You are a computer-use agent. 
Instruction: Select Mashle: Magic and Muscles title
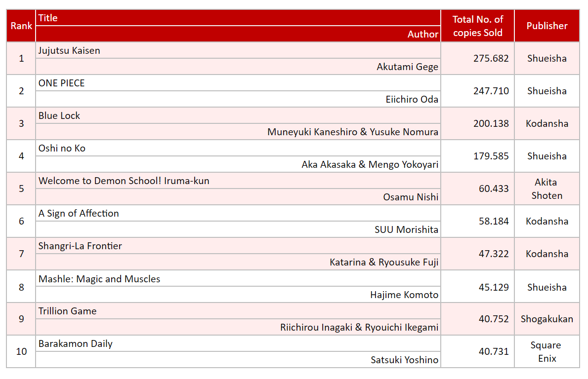click(x=99, y=279)
